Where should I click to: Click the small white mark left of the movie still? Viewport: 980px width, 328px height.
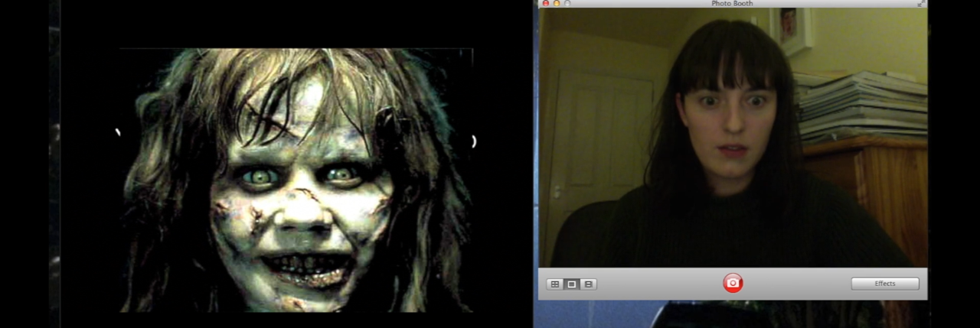[118, 132]
